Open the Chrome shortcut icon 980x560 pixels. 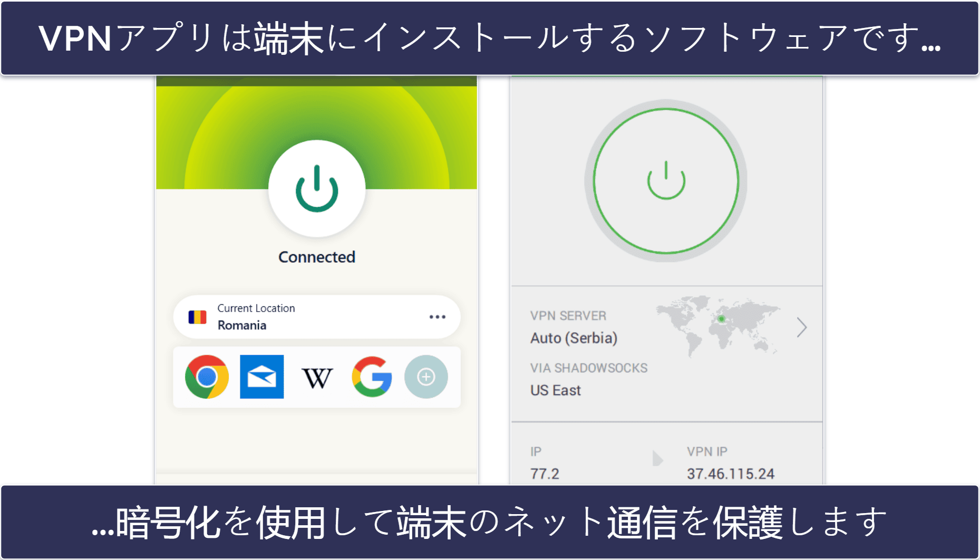[207, 376]
